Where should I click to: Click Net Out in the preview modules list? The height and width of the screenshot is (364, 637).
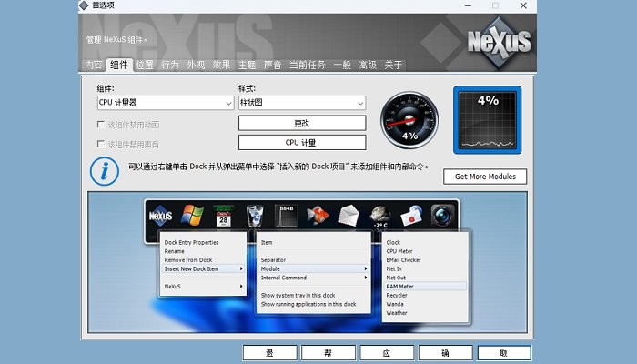coord(396,278)
